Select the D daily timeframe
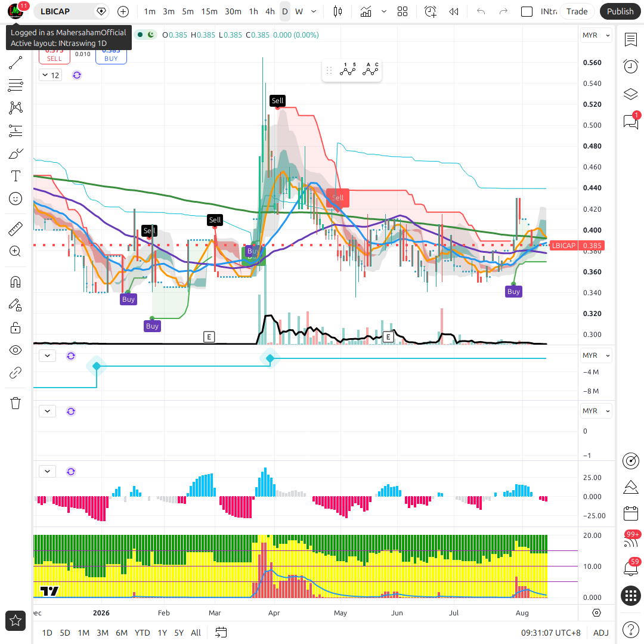644x644 pixels. 284,11
